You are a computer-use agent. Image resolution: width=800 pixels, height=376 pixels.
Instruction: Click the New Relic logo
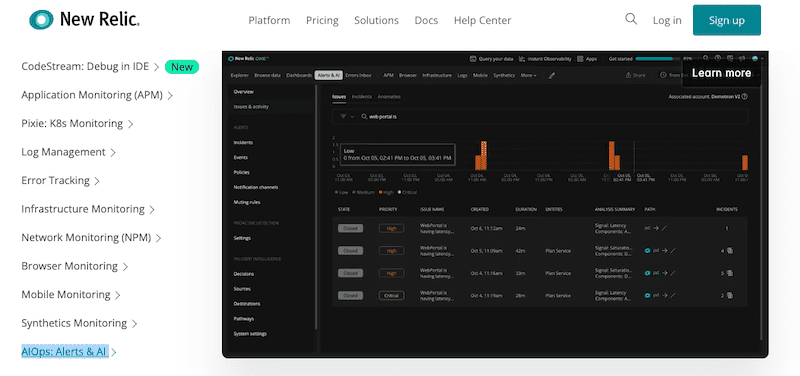(x=84, y=20)
